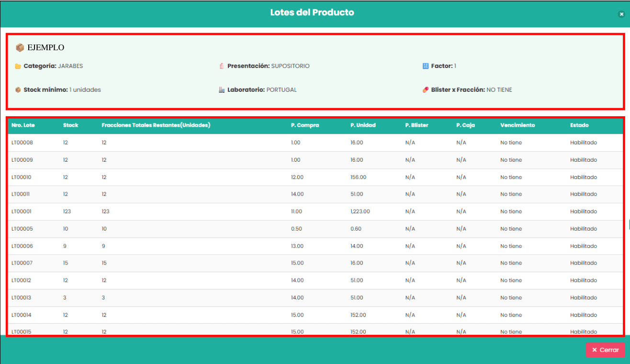The image size is (630, 364).
Task: Click the Habilitado status of lot LT00005
Action: pos(584,229)
